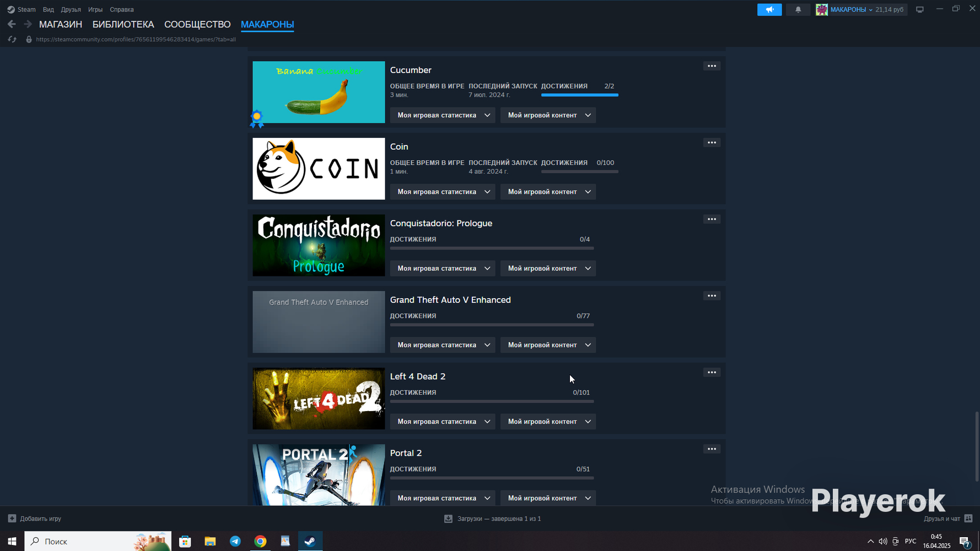Screen dimensions: 980x551
Task: Open the Windows Start menu
Action: coord(12,541)
